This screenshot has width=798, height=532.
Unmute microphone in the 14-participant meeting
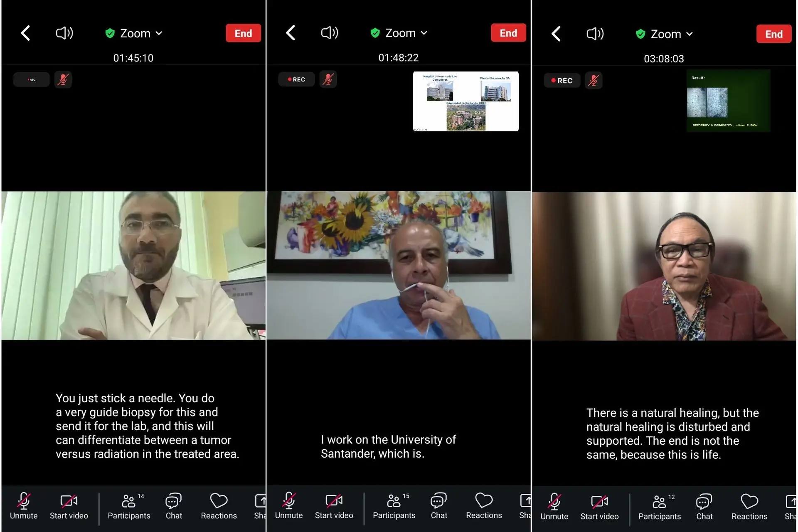tap(24, 506)
